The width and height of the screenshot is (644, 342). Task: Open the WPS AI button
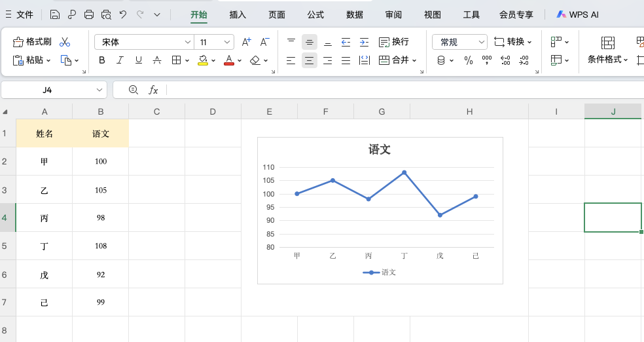(x=577, y=15)
